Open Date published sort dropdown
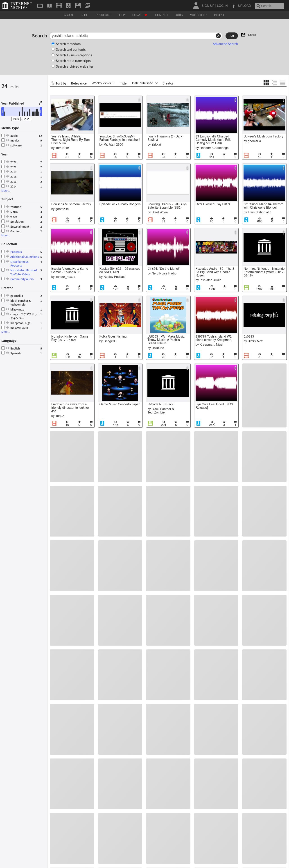This screenshot has width=289, height=868. [145, 83]
